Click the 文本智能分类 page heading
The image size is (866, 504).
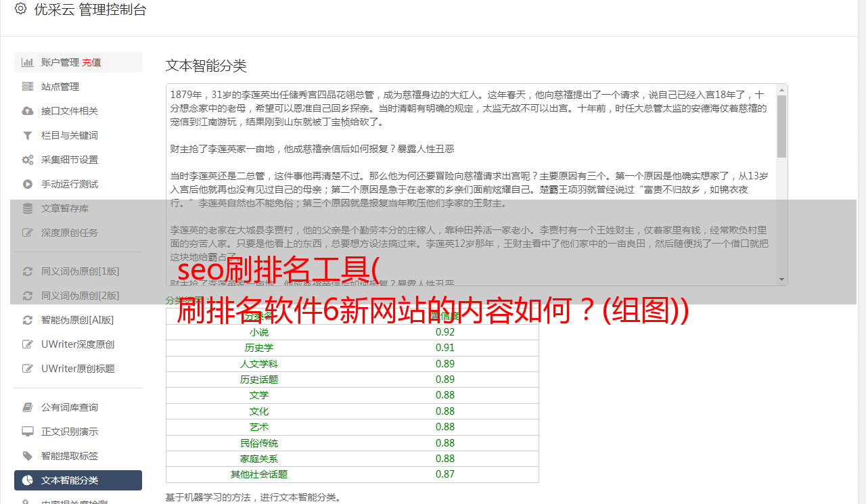pyautogui.click(x=206, y=66)
